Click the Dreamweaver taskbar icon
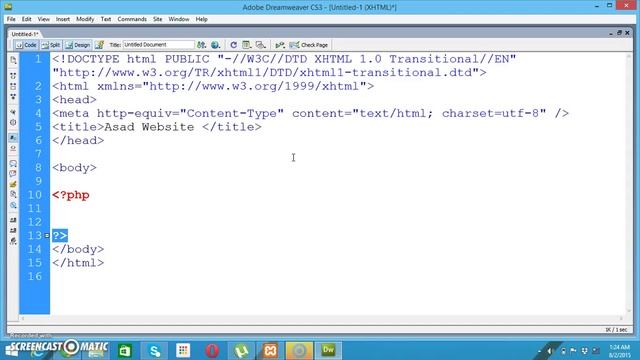Viewport: 640px width, 360px height. pos(329,350)
